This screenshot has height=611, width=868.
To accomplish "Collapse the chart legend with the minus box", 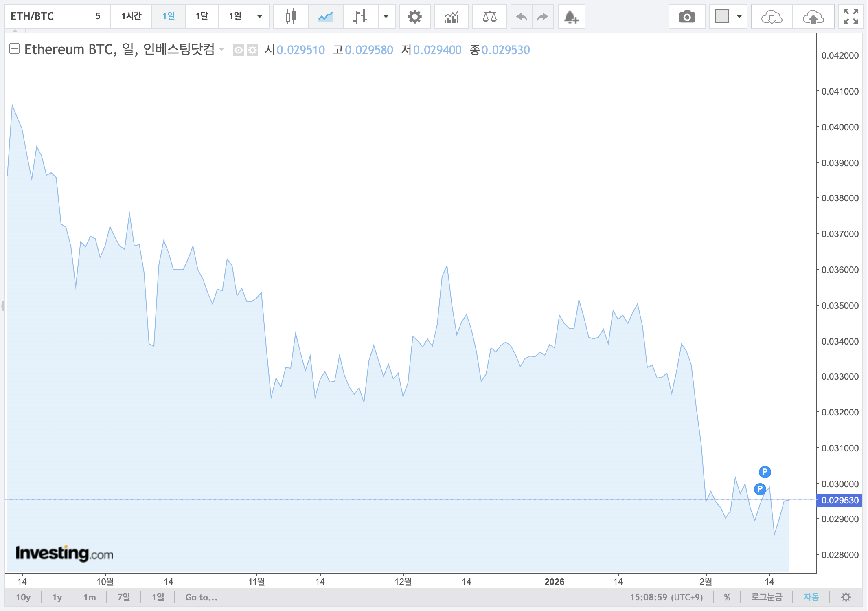I will pyautogui.click(x=15, y=49).
